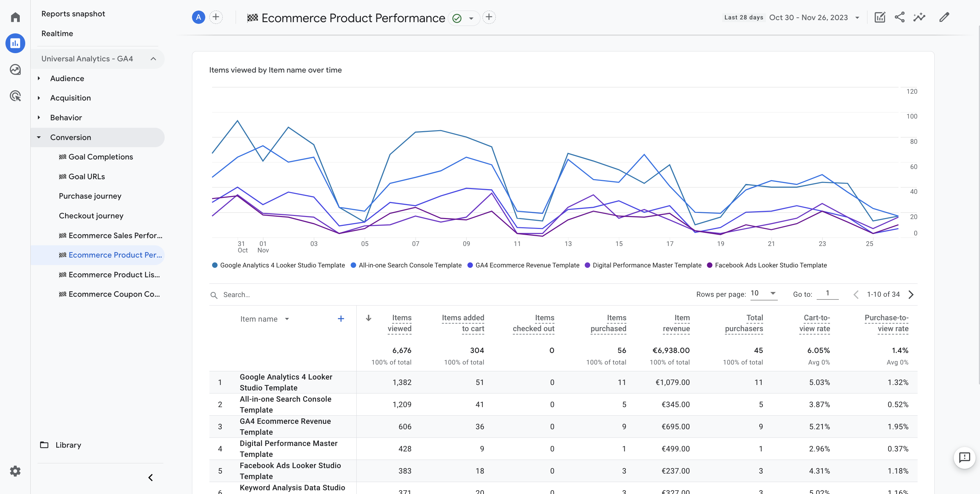This screenshot has width=980, height=494.
Task: Collapse Universal Analytics - GA4 section
Action: 153,59
